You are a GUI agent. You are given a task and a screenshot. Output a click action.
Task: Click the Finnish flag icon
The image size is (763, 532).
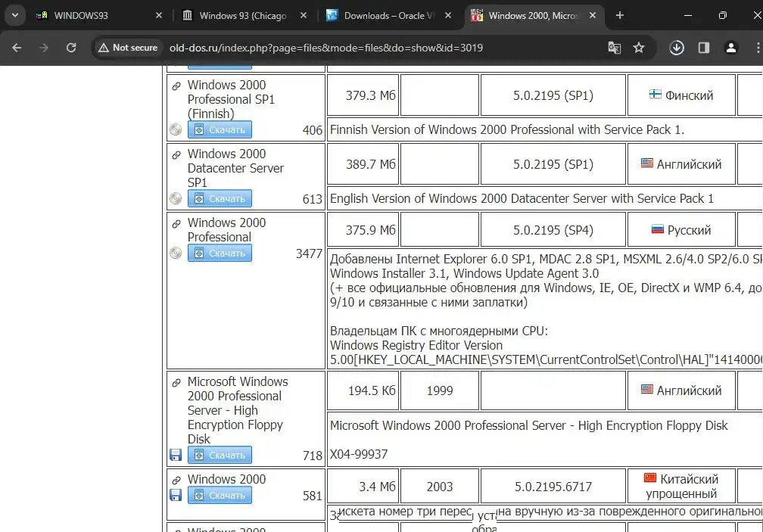coord(655,95)
